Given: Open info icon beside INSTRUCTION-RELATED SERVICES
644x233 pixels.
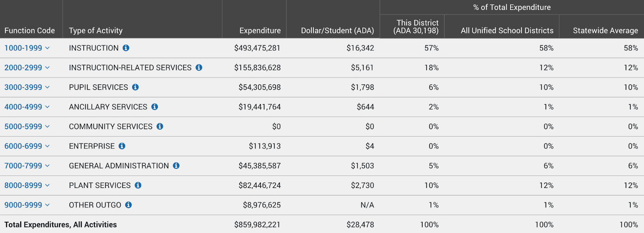Looking at the screenshot, I should click(199, 68).
